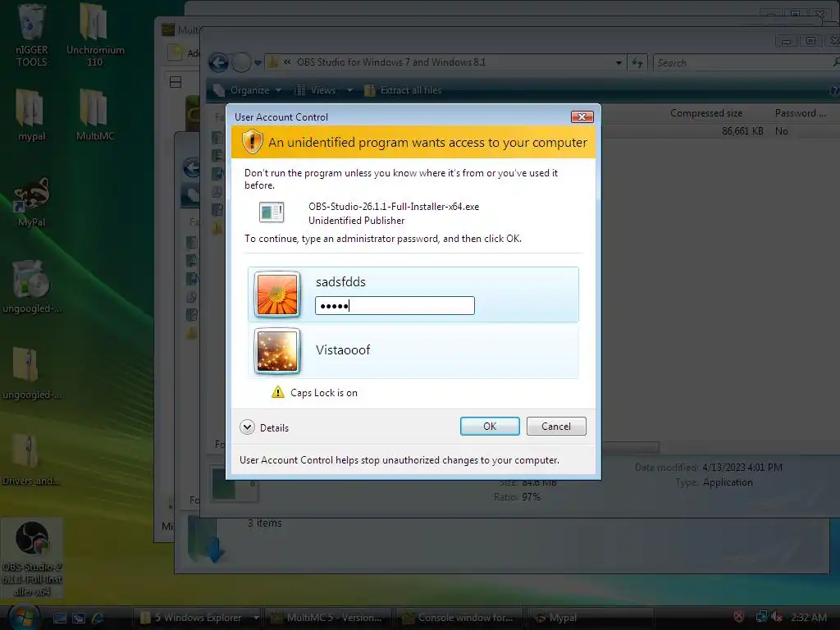Click the 86,661 KB size cell
The height and width of the screenshot is (630, 840).
(x=742, y=130)
